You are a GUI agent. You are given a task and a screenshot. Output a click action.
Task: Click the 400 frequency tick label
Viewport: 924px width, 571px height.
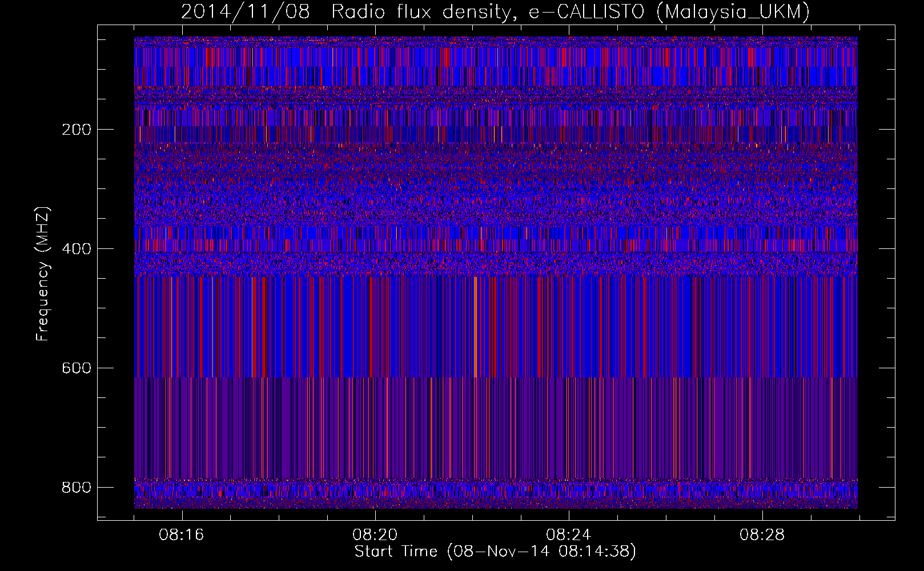coord(77,249)
